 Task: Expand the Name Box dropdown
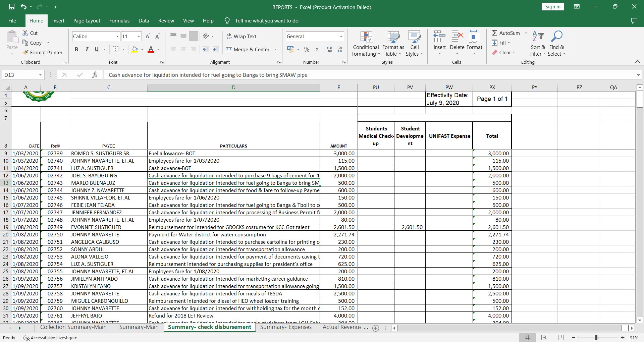(x=40, y=75)
